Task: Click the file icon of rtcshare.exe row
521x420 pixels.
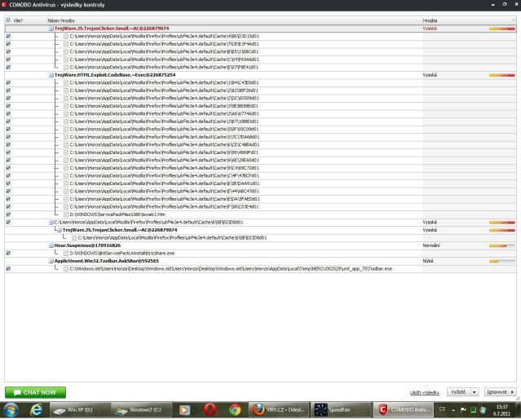Action: coord(66,253)
